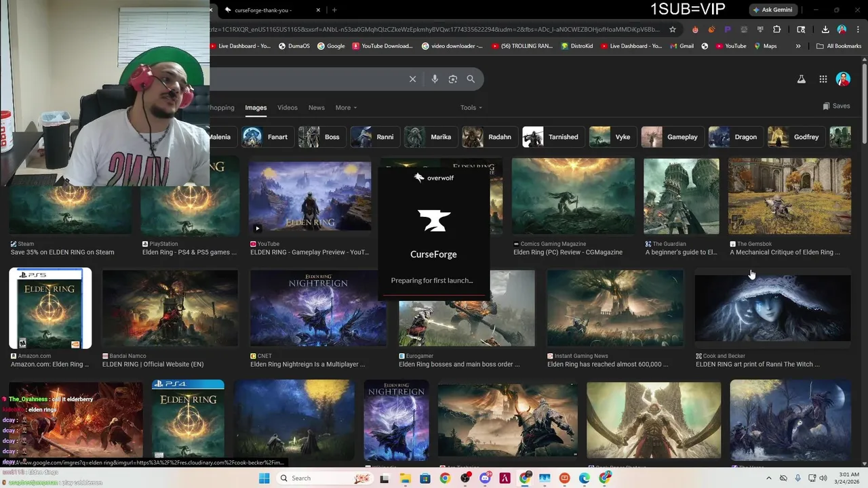868x488 pixels.
Task: Click 'Elden Ring bosses and main boss order' link
Action: pos(459,365)
